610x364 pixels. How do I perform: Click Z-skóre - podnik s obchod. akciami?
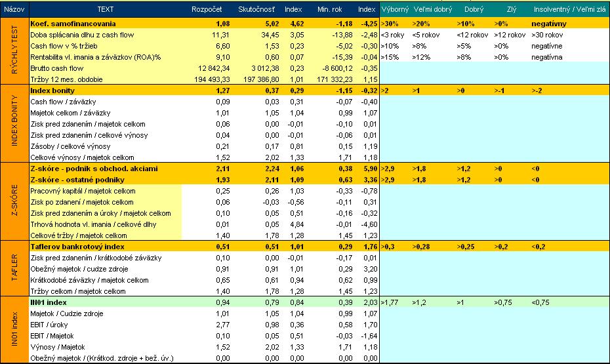(x=94, y=169)
